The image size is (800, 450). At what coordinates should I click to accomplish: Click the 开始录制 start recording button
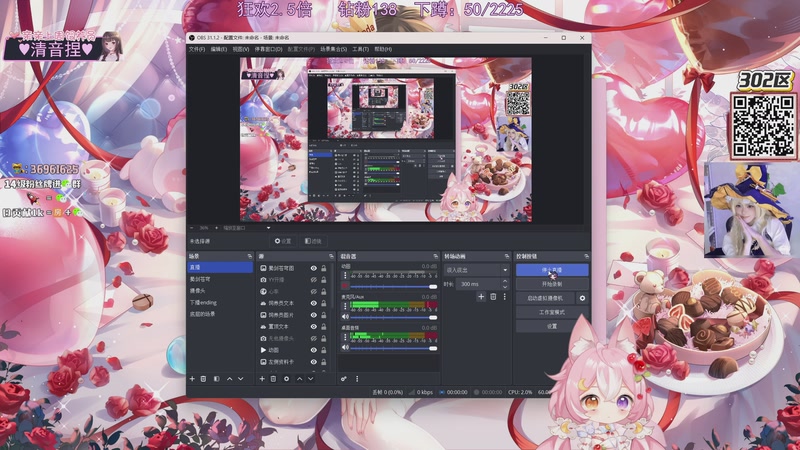pyautogui.click(x=552, y=284)
